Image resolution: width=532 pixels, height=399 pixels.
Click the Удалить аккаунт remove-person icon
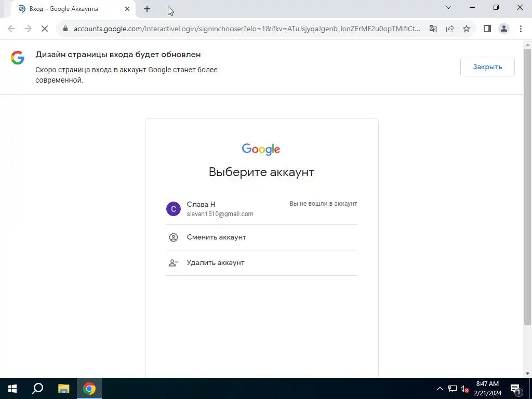(x=174, y=263)
